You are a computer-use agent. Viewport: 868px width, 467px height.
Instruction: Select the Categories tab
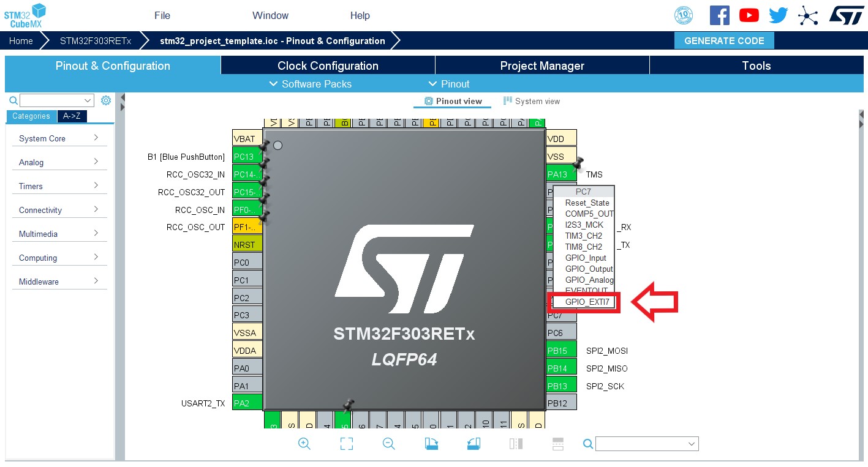[31, 116]
